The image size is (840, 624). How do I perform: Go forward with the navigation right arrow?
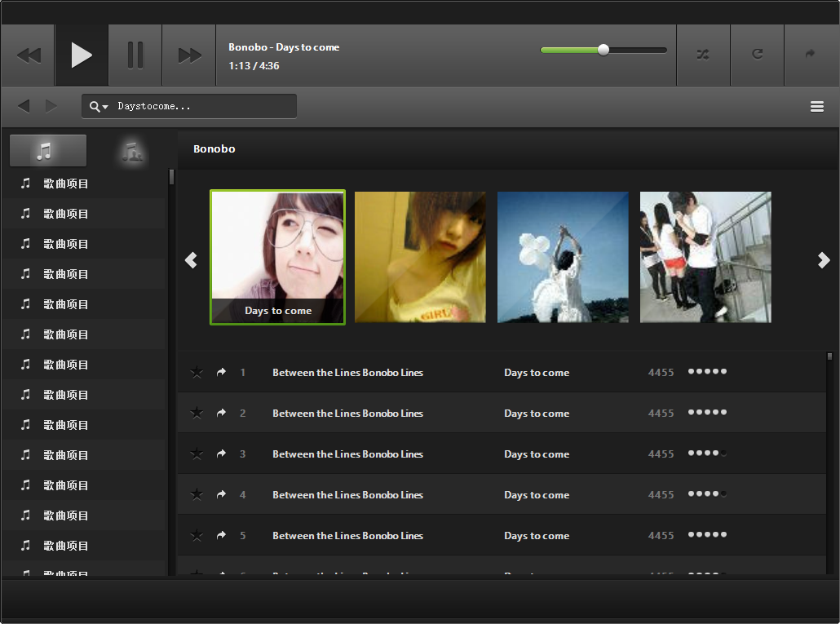tap(51, 106)
